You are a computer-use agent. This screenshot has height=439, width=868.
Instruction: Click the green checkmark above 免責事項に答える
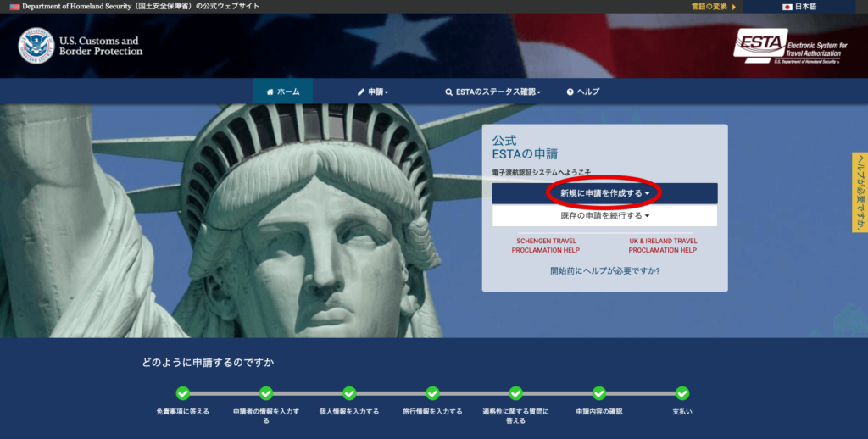[183, 393]
